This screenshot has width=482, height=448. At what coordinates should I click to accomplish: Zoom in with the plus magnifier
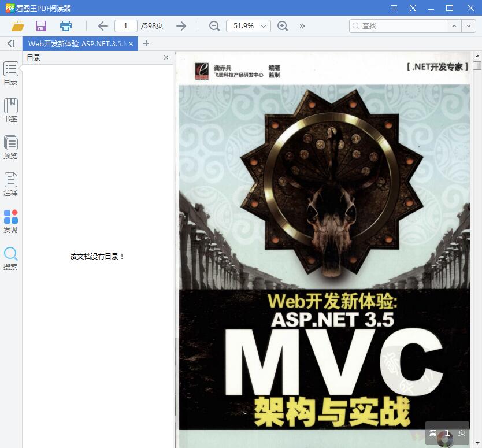click(x=282, y=26)
